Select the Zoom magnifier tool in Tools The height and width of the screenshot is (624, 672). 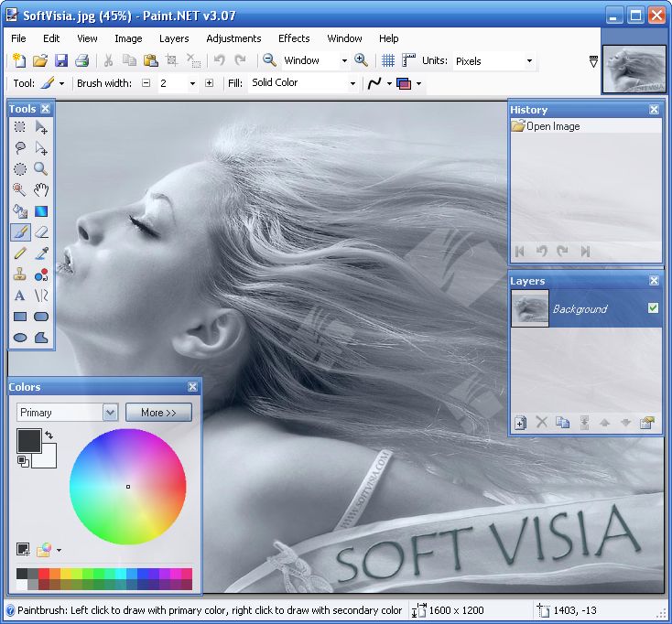point(41,168)
